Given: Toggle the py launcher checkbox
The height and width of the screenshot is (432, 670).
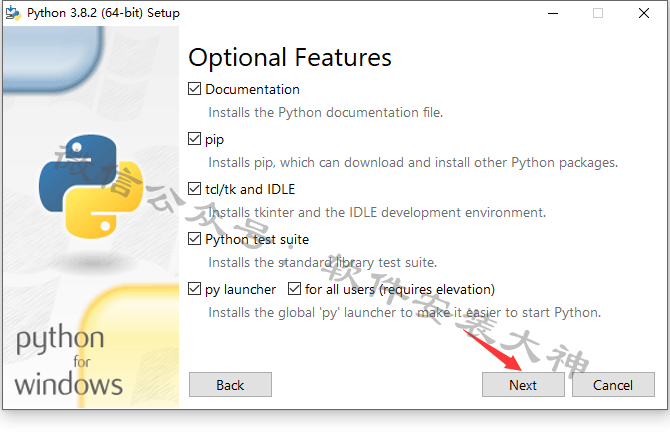Looking at the screenshot, I should point(194,289).
